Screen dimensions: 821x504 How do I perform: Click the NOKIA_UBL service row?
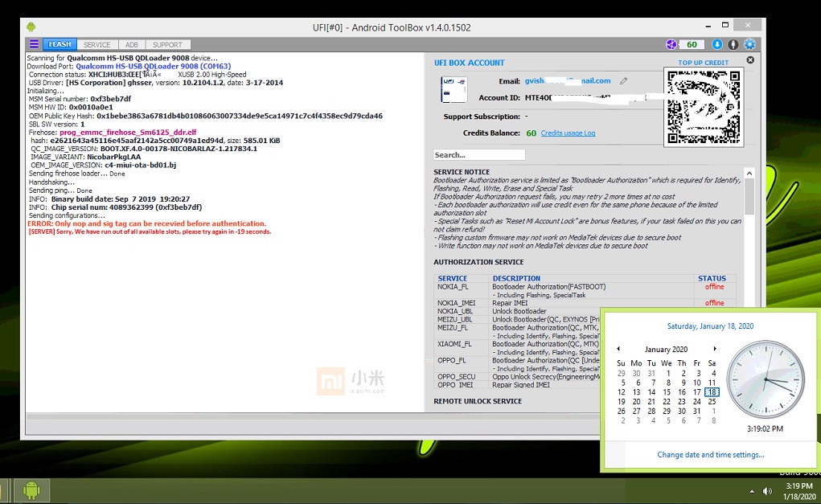click(x=585, y=311)
